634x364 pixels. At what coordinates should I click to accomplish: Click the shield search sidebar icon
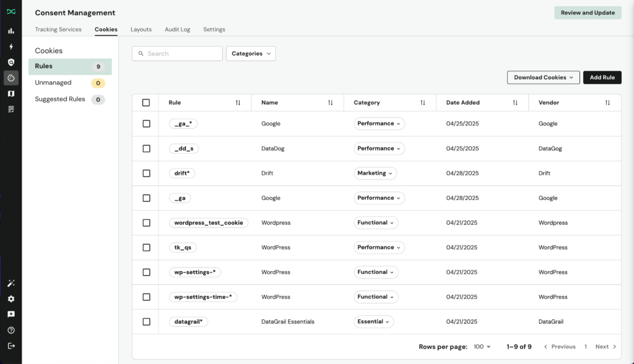point(11,63)
